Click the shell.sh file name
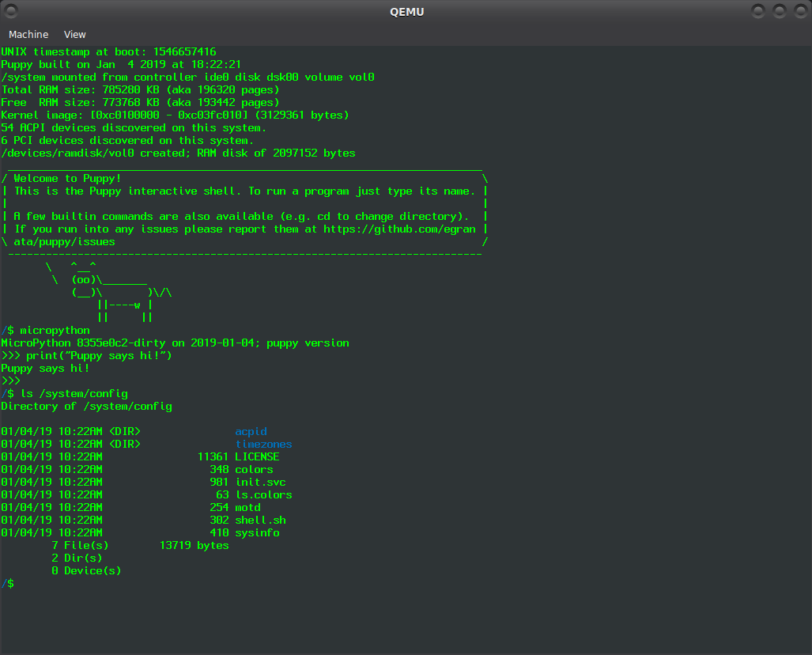Image resolution: width=812 pixels, height=655 pixels. (260, 521)
